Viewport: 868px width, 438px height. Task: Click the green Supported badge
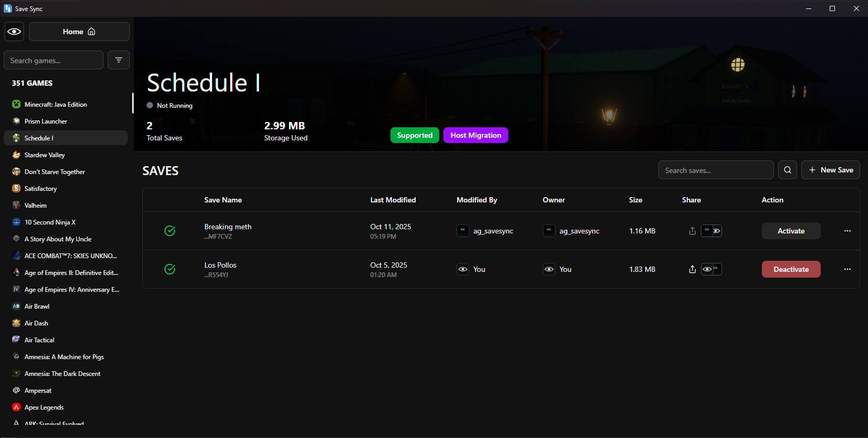(415, 135)
